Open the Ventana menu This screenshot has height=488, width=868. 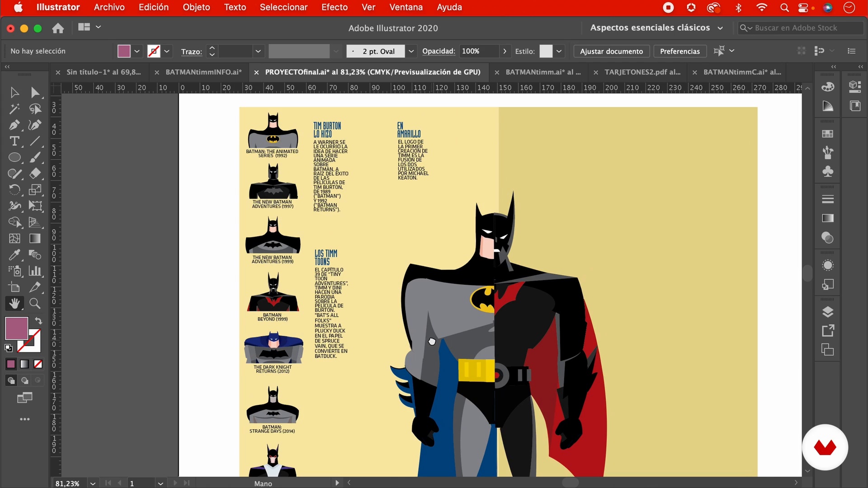click(x=406, y=7)
